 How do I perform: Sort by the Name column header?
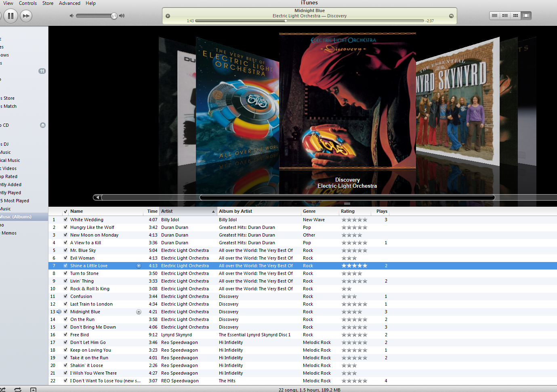(x=105, y=211)
